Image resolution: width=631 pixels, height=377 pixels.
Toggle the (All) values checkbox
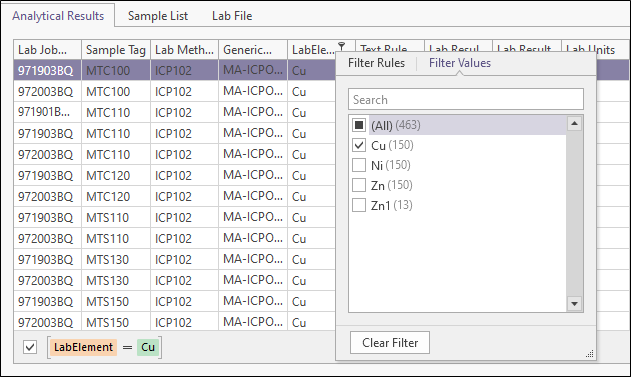359,125
